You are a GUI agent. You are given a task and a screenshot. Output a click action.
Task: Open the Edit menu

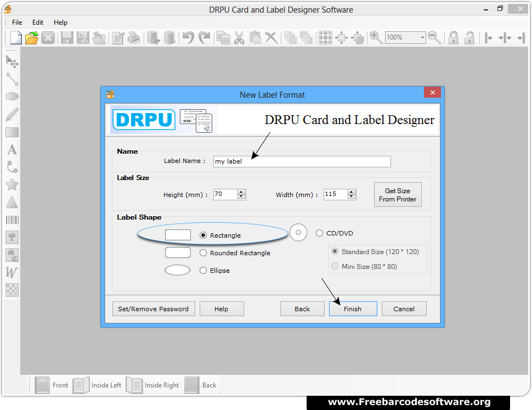38,23
